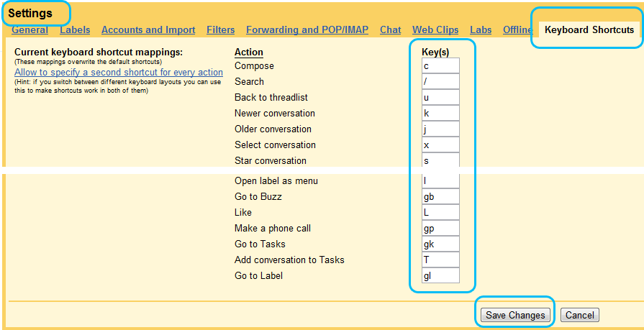Click the 'Settings' page title
The width and height of the screenshot is (644, 330).
click(30, 13)
